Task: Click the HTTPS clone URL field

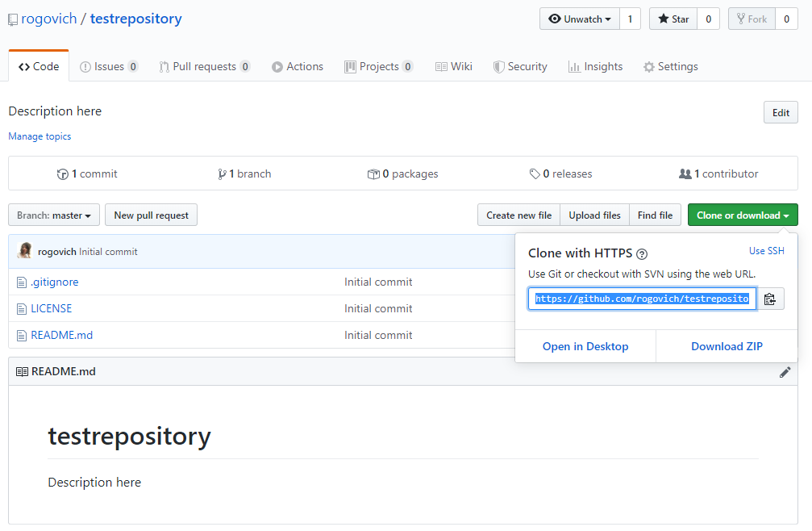Action: [x=642, y=299]
